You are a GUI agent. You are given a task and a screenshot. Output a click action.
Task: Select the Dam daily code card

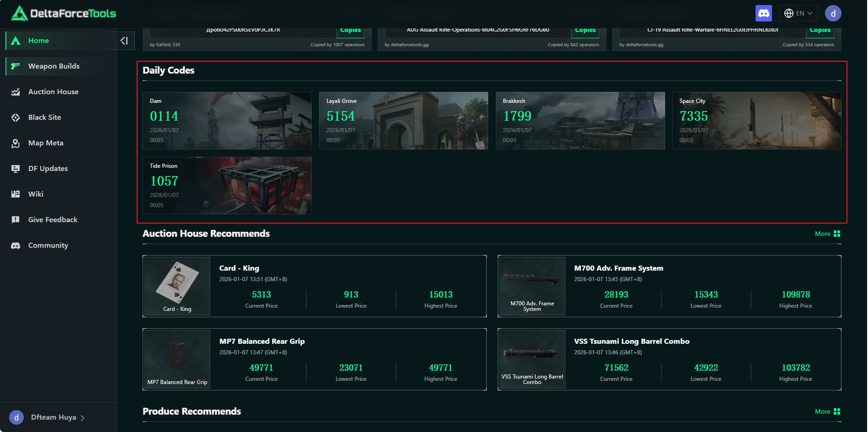tap(227, 121)
